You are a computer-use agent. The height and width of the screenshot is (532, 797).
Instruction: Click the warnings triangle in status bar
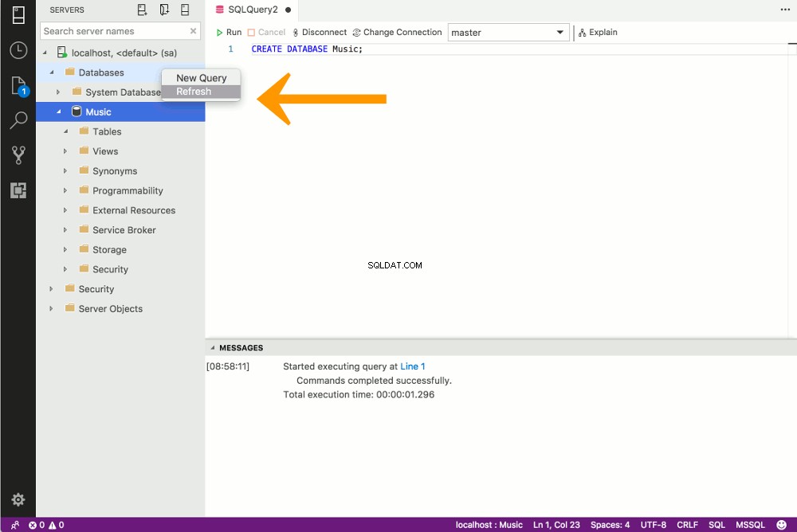pyautogui.click(x=52, y=525)
